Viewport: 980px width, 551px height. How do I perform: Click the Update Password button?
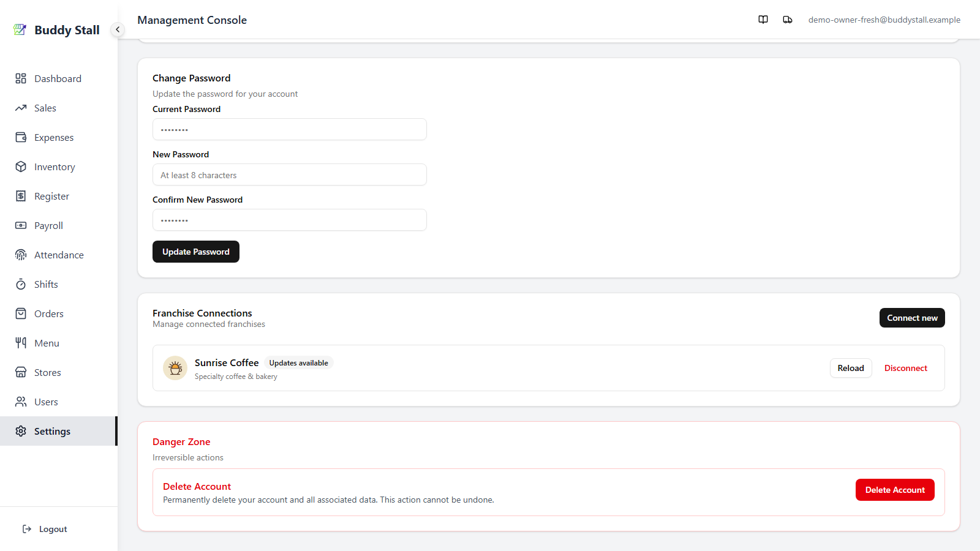(x=196, y=252)
